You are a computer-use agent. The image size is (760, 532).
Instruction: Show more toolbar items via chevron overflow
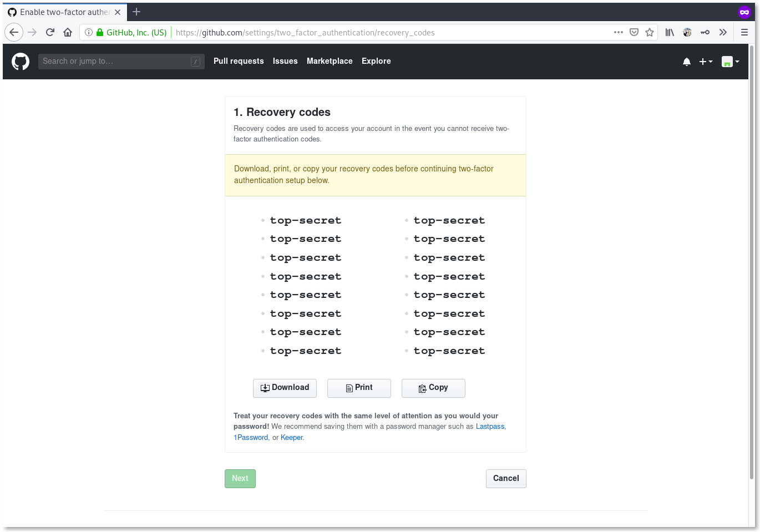[723, 32]
